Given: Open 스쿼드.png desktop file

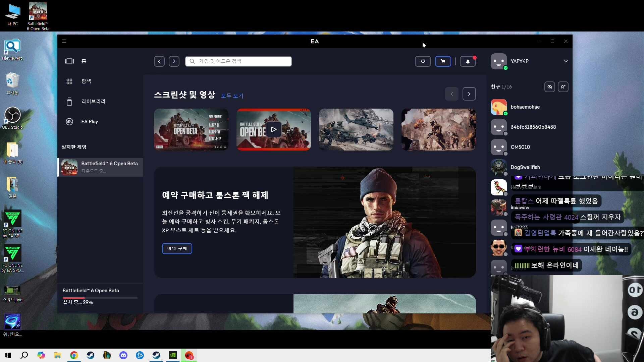Looking at the screenshot, I should pyautogui.click(x=12, y=293).
